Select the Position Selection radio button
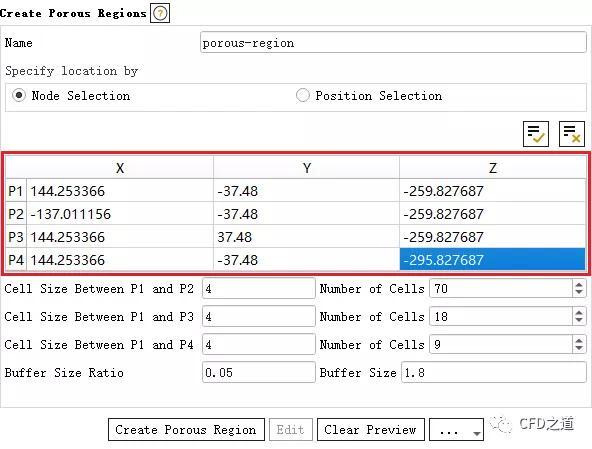 [x=302, y=95]
